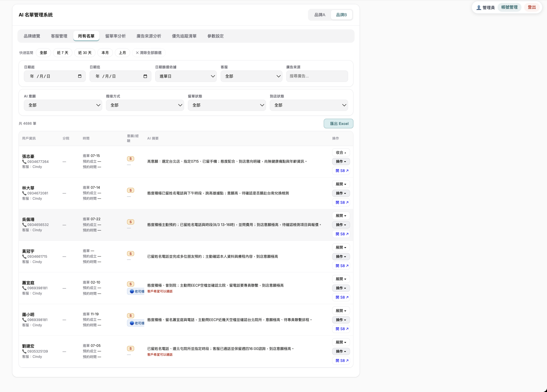
Task: Expand the 操作 menu for 黃冠宇
Action: click(x=341, y=256)
